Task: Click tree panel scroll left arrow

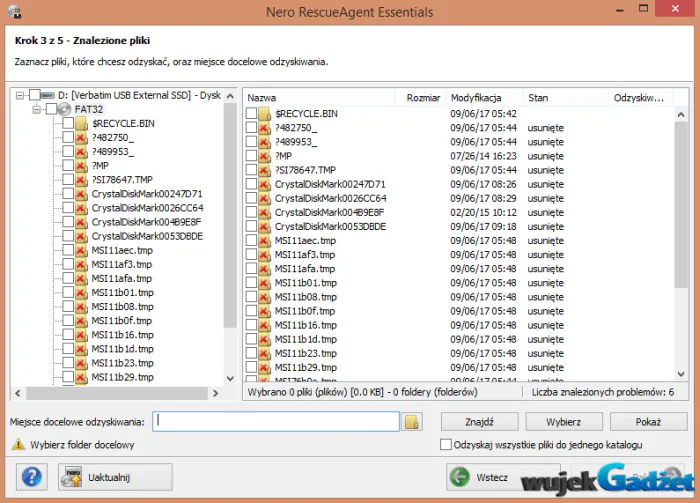Action: click(18, 393)
